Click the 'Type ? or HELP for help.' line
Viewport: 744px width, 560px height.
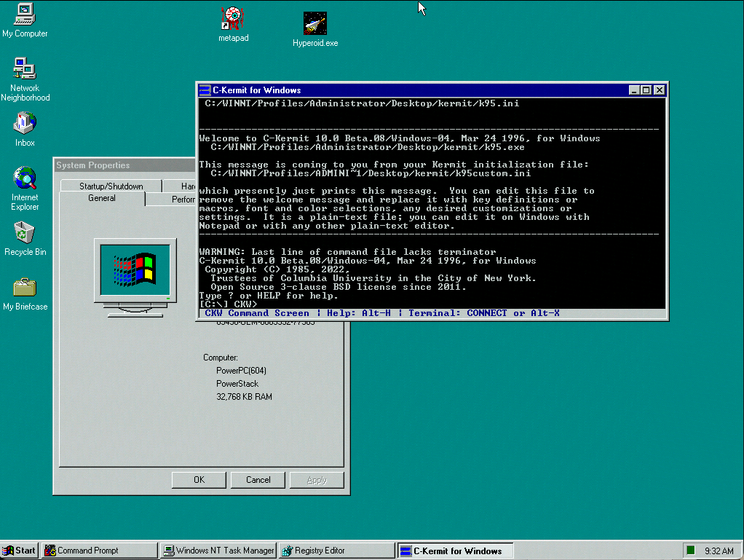[x=269, y=296]
